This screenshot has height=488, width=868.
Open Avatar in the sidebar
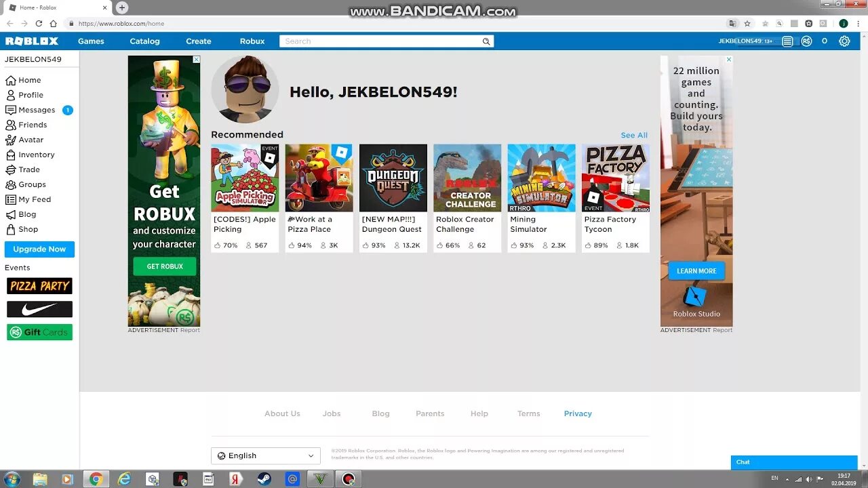coord(24,140)
